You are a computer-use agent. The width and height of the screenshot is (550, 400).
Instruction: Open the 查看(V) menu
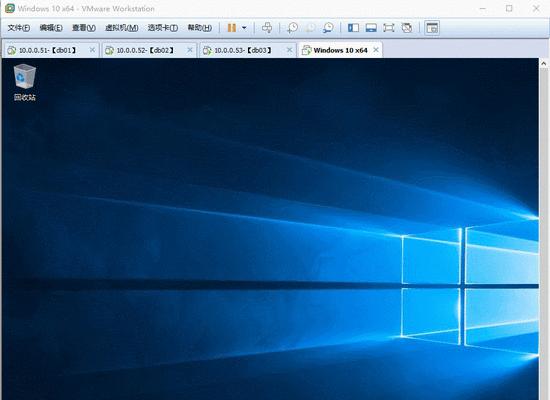coord(84,28)
